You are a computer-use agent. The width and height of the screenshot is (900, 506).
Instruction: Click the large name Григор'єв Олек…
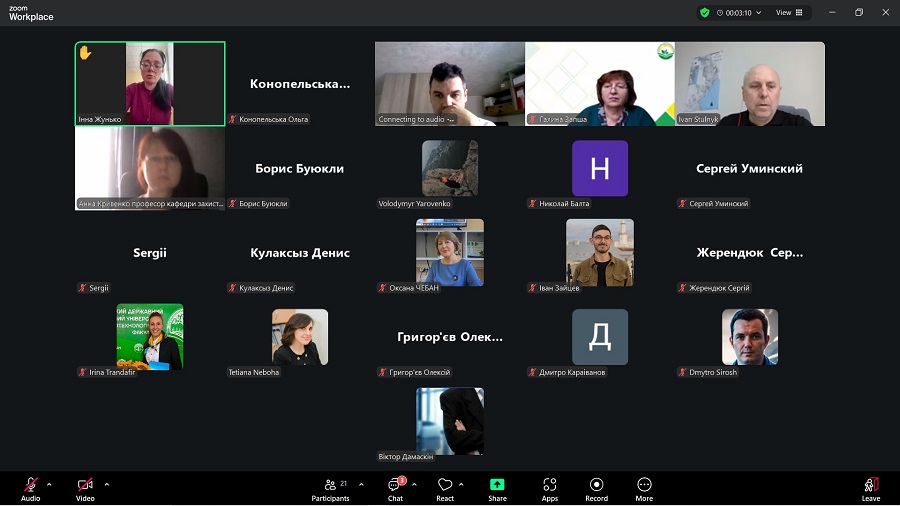click(450, 337)
